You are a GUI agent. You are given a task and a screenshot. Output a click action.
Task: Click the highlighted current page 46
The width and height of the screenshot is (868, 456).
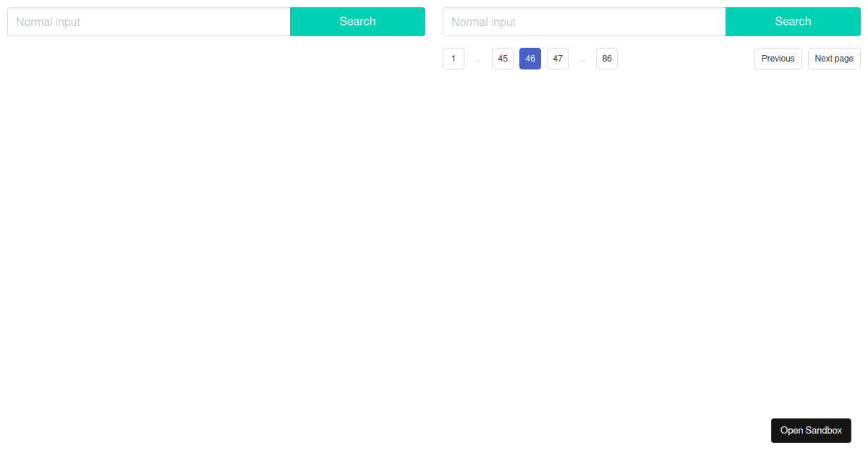pos(530,59)
